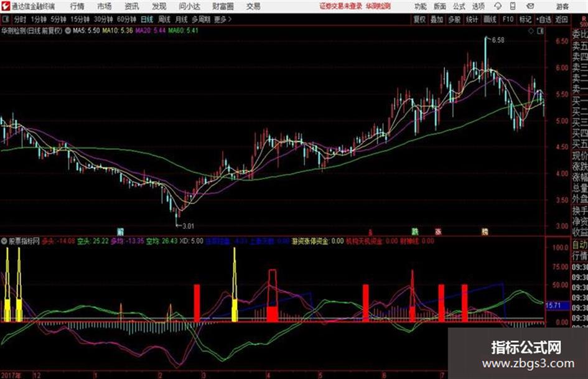Open the MA indicator dropdown arrow beside 华测检测
Image resolution: width=588 pixels, height=379 pixels.
click(x=68, y=30)
